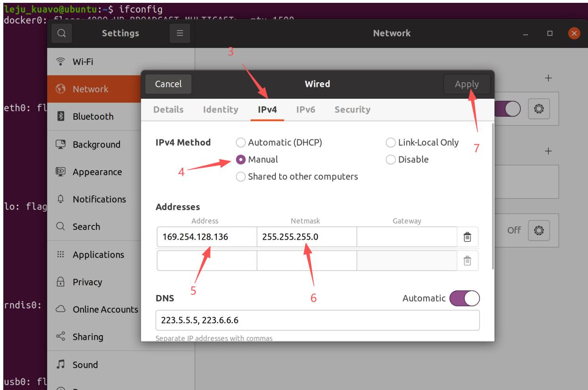Click the Gateway input field
This screenshot has width=588, height=390.
407,237
